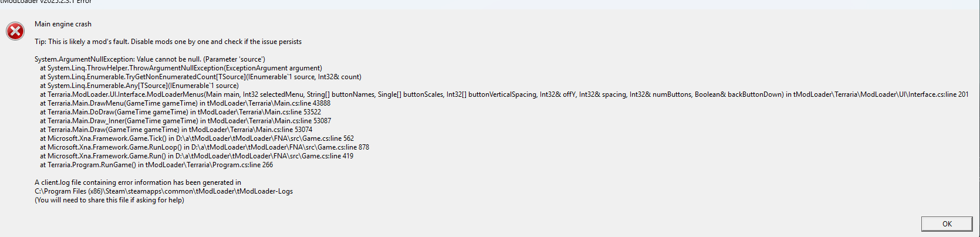This screenshot has height=237, width=980.
Task: Click the tModLoader-Logs folder path text
Action: (x=164, y=191)
